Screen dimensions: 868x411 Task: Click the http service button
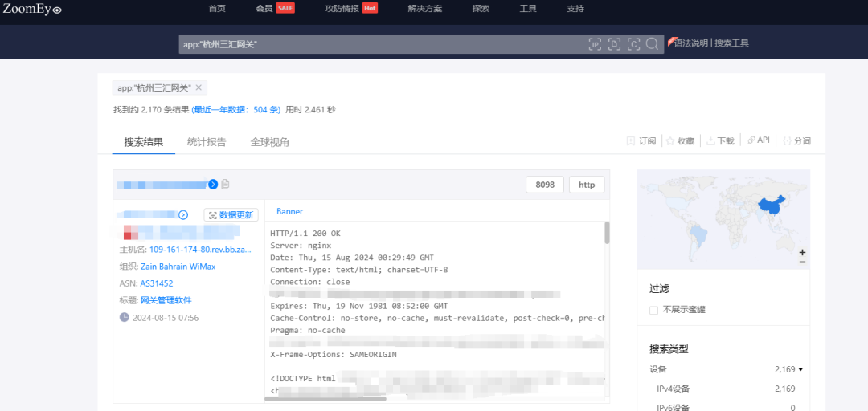[x=587, y=185]
